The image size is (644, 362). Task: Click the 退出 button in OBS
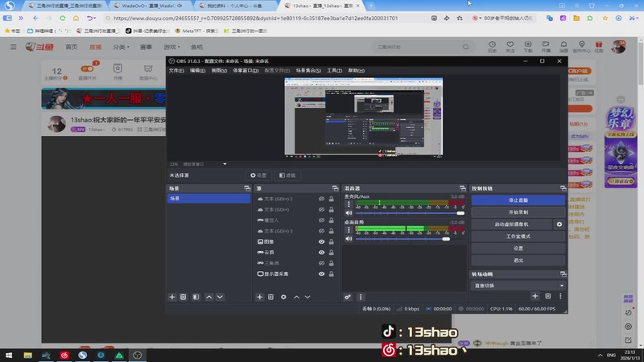tap(518, 260)
